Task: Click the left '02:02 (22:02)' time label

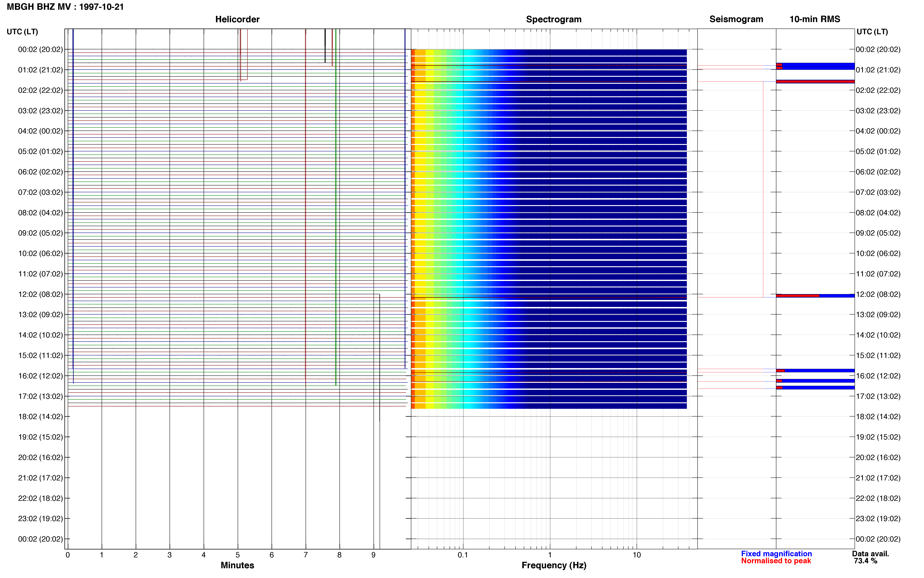Action: point(41,90)
